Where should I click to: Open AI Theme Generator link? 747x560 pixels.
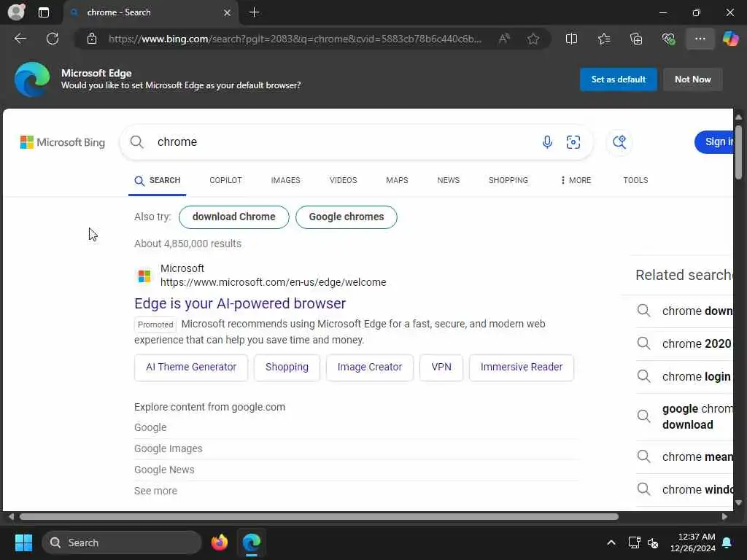(x=191, y=367)
